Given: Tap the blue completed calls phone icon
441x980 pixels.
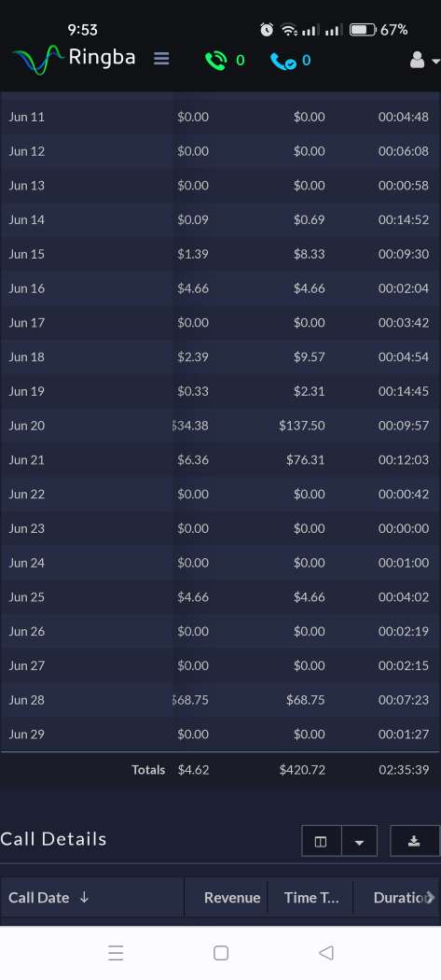Looking at the screenshot, I should (283, 61).
